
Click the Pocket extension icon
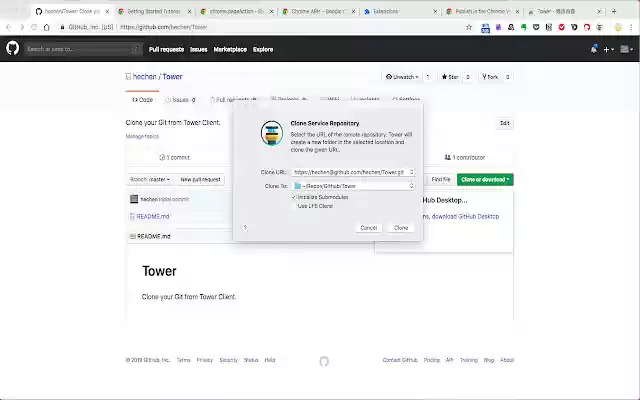point(536,27)
